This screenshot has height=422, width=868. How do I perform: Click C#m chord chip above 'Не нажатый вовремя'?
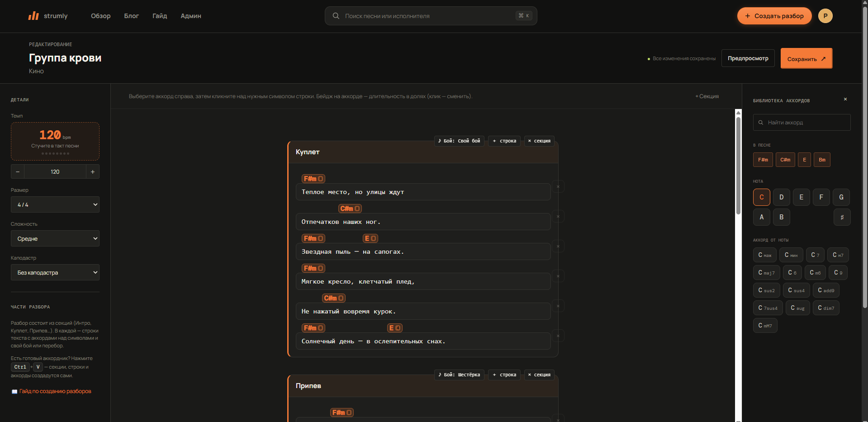[334, 298]
